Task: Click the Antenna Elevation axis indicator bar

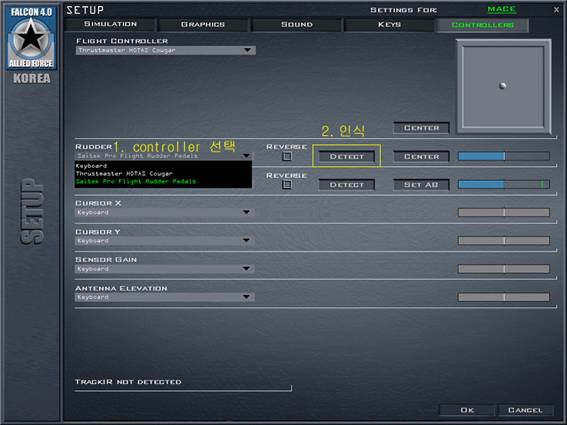Action: click(x=504, y=297)
